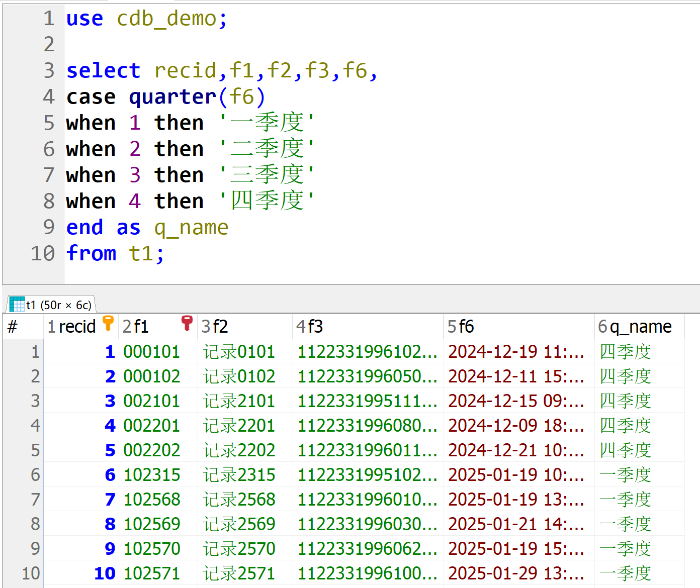Click the # row-number column header
700x588 pixels.
[13, 327]
